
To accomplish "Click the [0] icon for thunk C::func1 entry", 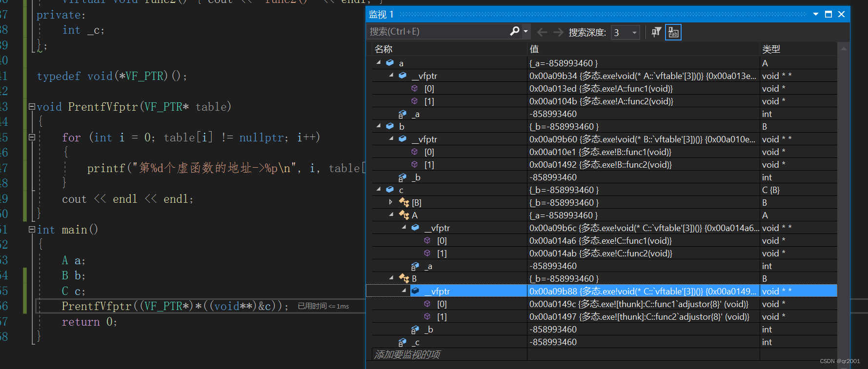I will (x=427, y=304).
